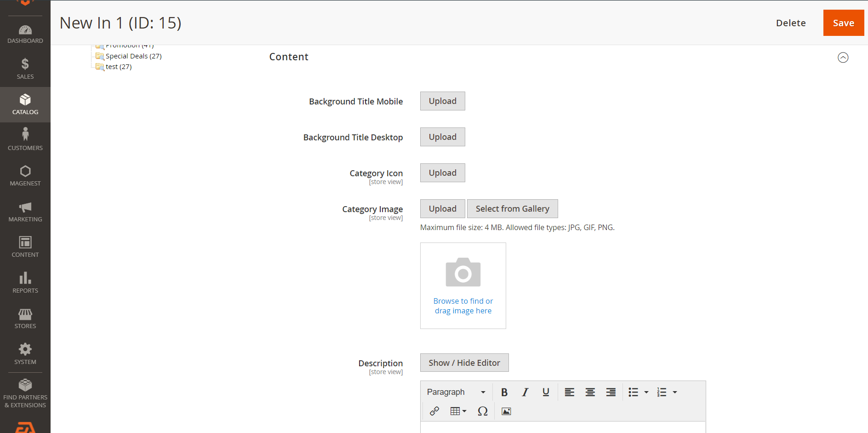Click the description editor text area

563,427
